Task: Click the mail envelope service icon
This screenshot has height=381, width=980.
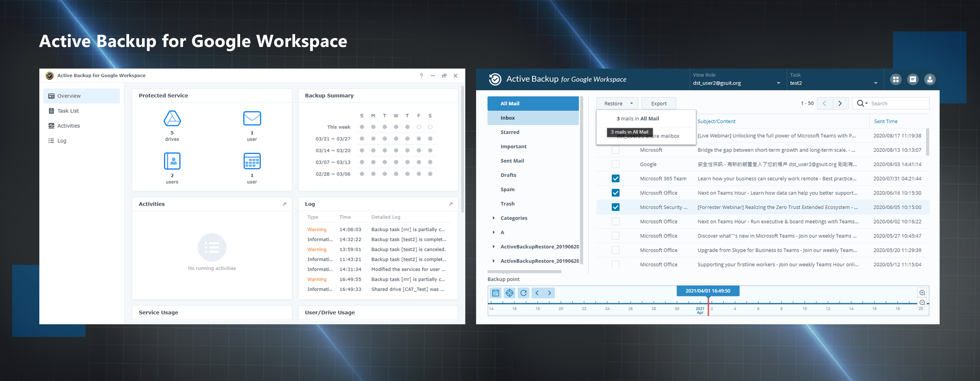Action: (x=252, y=119)
